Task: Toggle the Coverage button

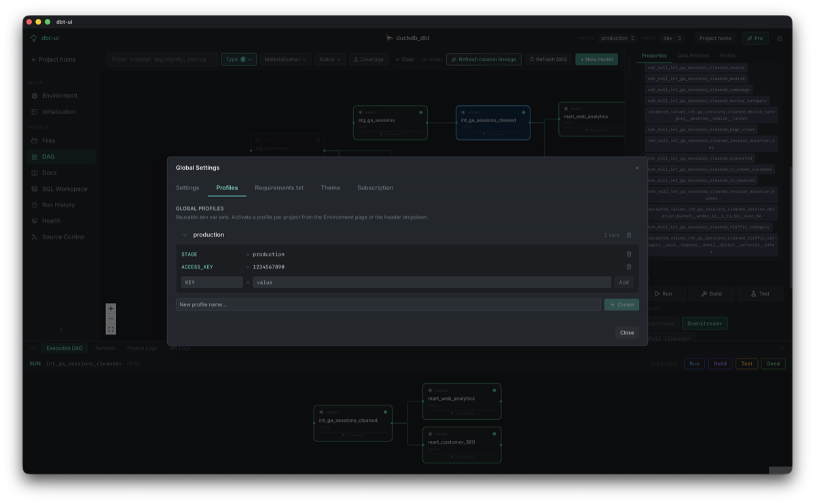Action: (369, 59)
